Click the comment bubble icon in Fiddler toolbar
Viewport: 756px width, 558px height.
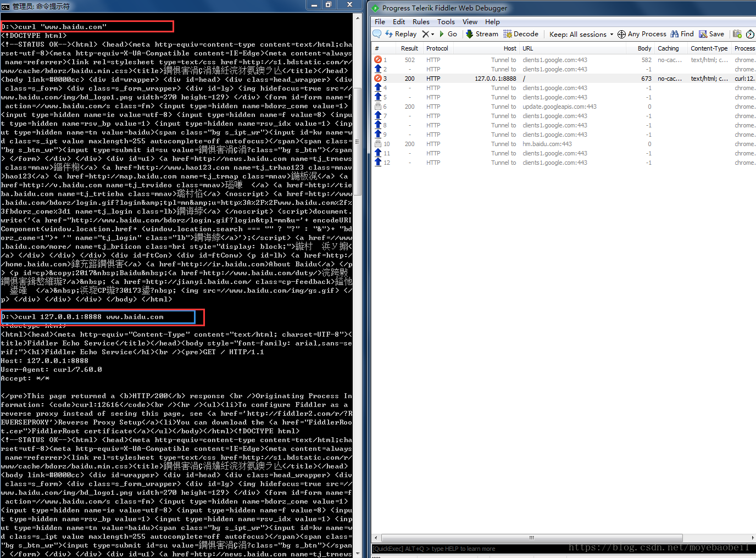[x=377, y=34]
